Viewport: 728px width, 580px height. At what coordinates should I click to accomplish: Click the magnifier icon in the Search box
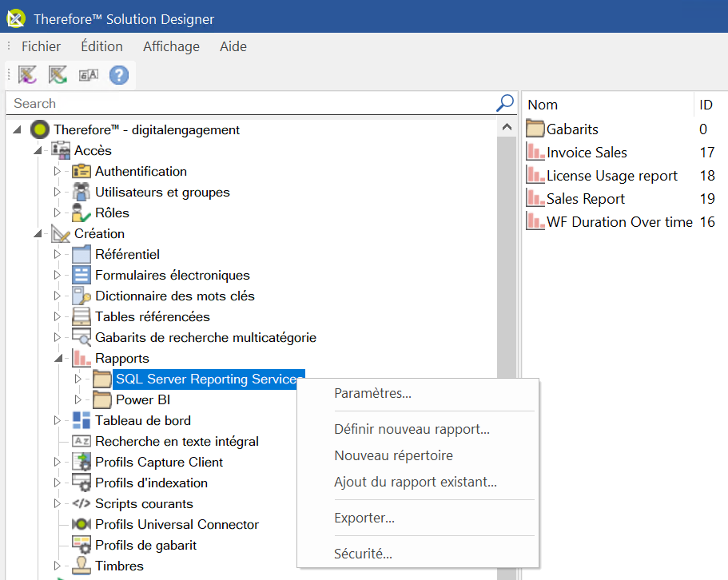point(505,103)
